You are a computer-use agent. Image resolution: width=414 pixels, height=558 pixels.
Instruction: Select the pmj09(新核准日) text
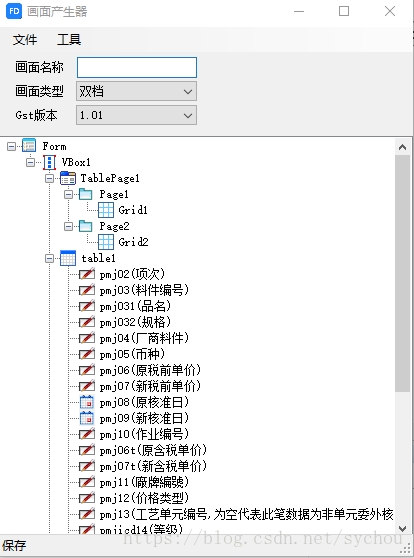tap(144, 418)
